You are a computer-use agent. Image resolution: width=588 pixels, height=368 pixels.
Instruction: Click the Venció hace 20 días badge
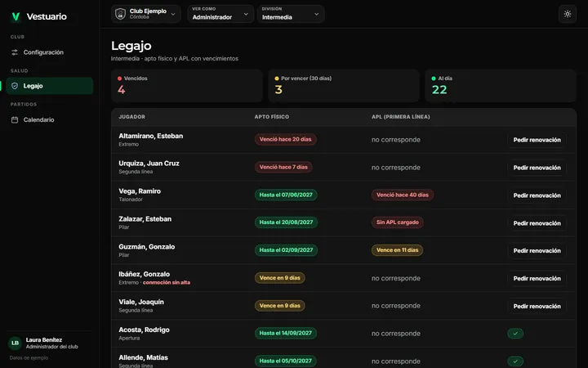tap(285, 139)
